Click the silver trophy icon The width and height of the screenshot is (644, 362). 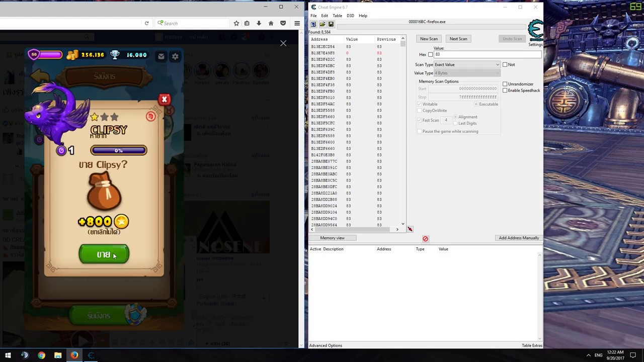(x=115, y=55)
